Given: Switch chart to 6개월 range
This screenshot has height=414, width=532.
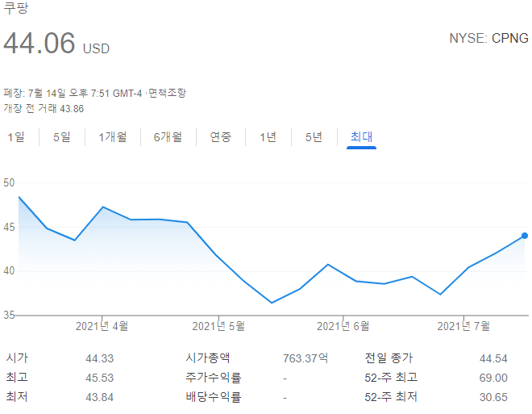Looking at the screenshot, I should (x=168, y=137).
